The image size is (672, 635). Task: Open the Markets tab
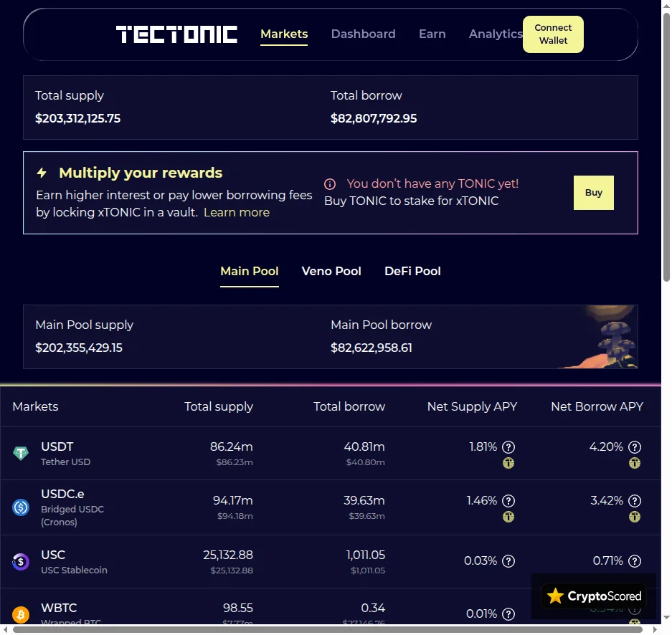284,34
